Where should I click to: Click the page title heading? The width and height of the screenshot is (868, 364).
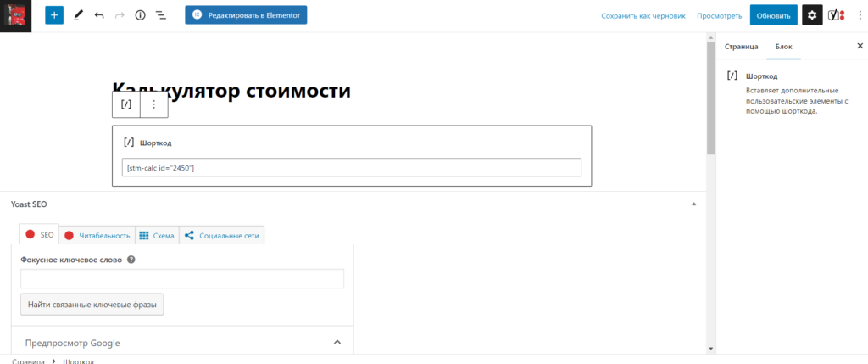pyautogui.click(x=231, y=90)
